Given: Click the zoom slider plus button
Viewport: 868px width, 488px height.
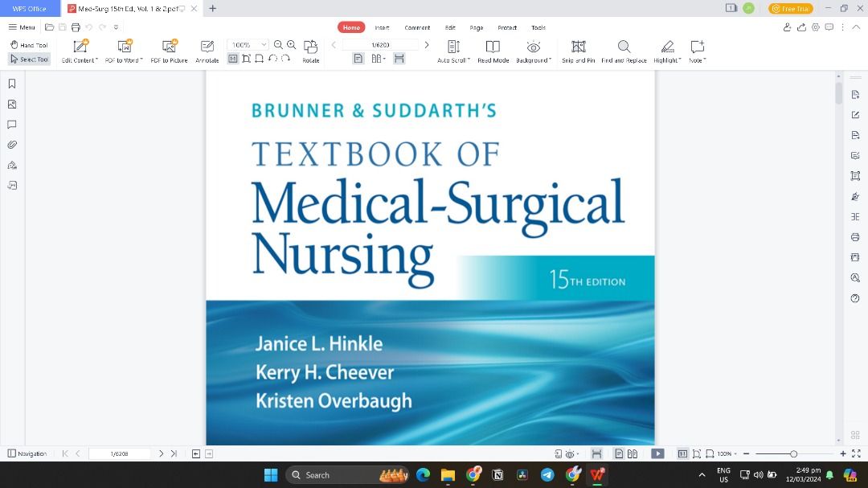Looking at the screenshot, I should point(842,453).
